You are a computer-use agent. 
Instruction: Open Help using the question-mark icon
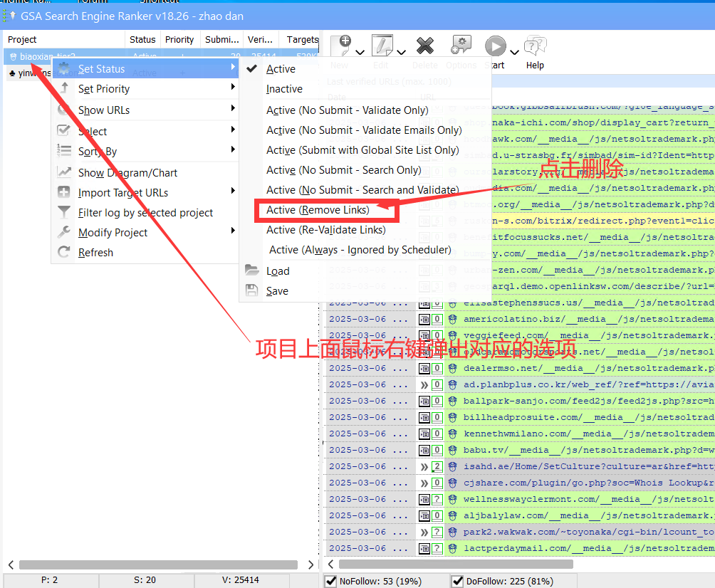(535, 46)
